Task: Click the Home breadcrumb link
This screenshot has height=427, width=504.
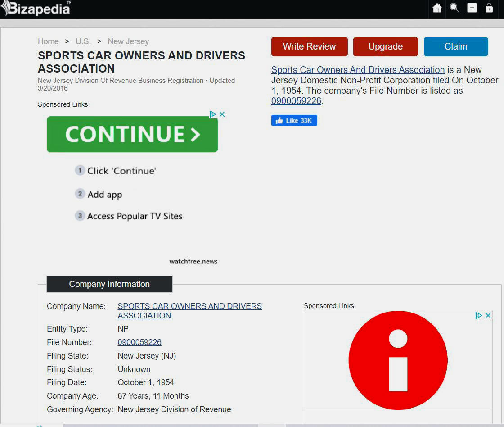Action: click(48, 41)
